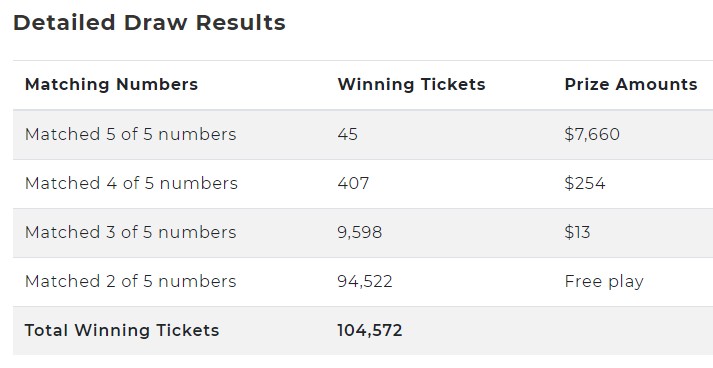This screenshot has height=368, width=713.
Task: Click the Matched 2 of 5 numbers row
Action: [363, 282]
